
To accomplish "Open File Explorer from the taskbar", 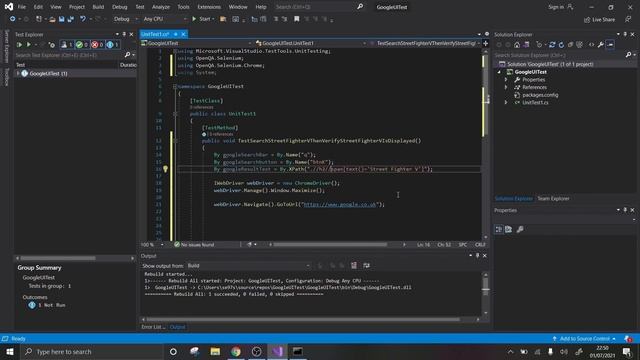I will (x=215, y=351).
